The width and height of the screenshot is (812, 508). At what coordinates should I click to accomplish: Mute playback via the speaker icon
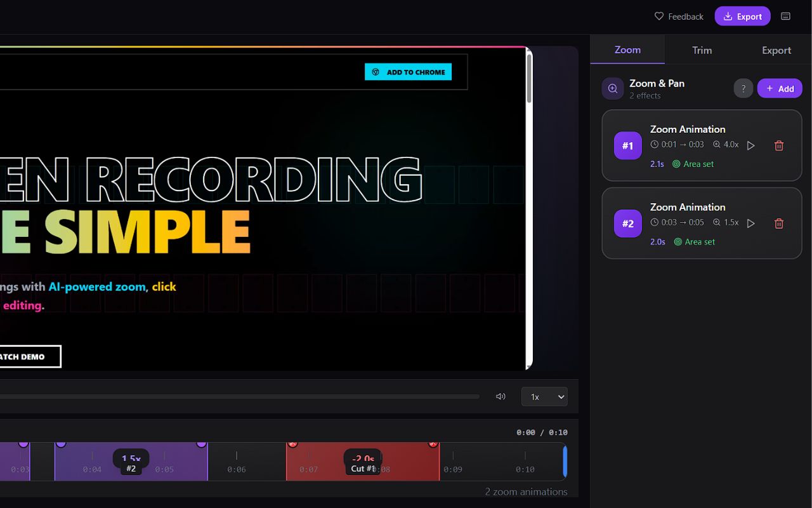(x=501, y=396)
